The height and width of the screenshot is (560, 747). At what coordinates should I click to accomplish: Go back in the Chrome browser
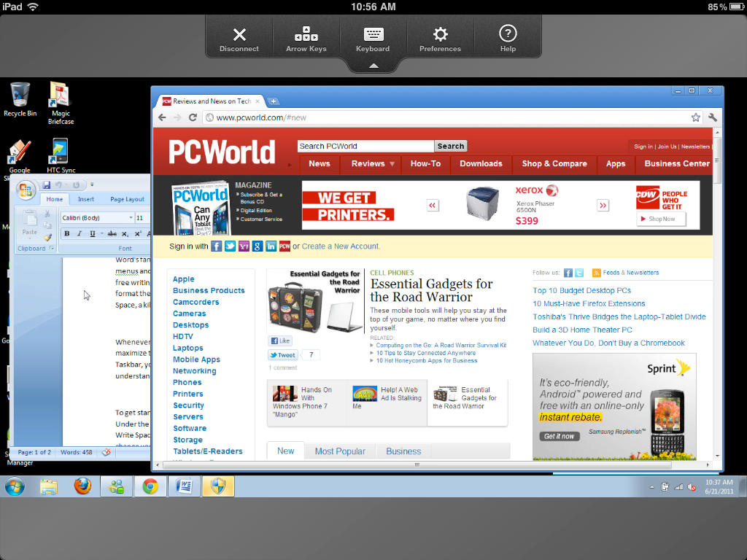[x=163, y=117]
